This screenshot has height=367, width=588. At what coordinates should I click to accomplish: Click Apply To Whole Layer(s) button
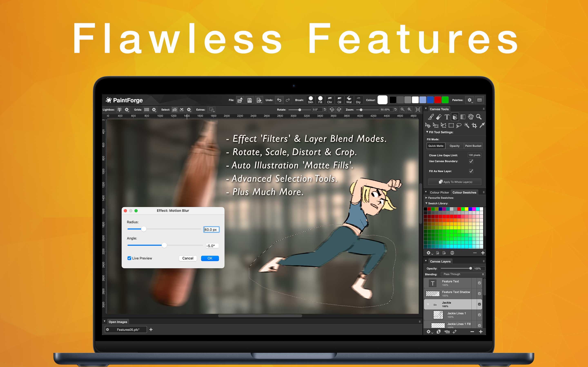click(x=455, y=182)
